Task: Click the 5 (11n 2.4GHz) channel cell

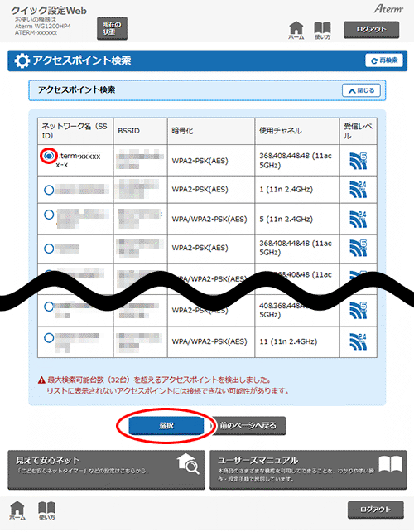Action: point(286,219)
